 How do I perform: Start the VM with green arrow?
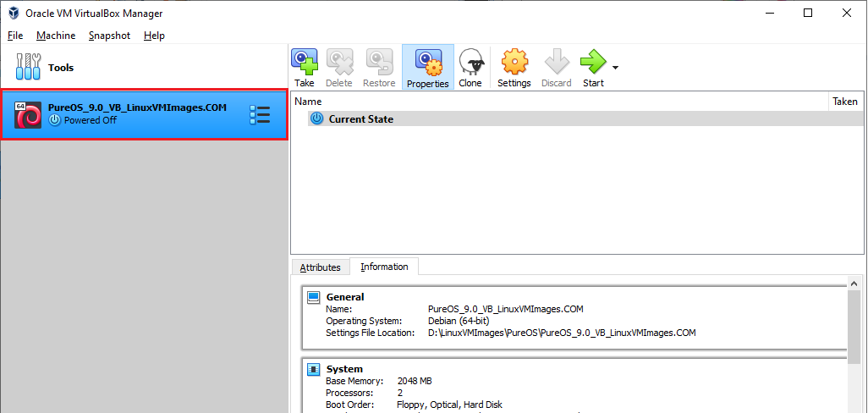point(593,62)
